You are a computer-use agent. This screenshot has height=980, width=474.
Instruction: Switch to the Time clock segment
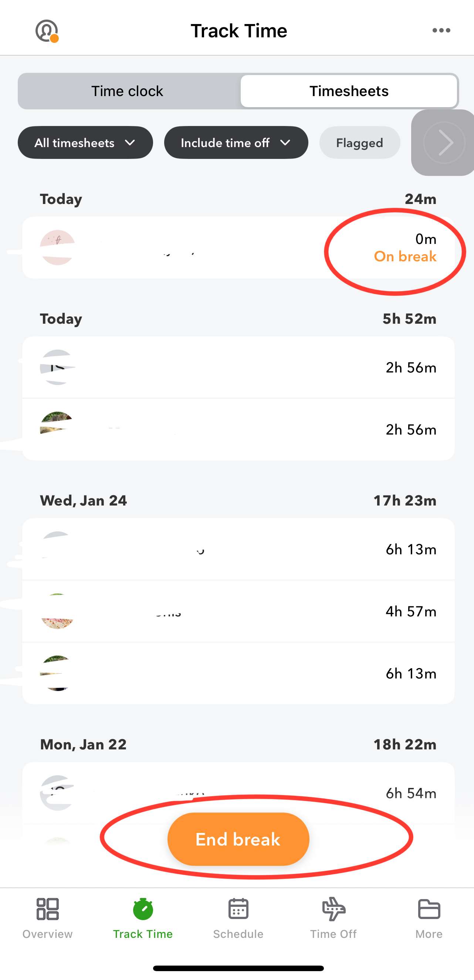pyautogui.click(x=127, y=91)
